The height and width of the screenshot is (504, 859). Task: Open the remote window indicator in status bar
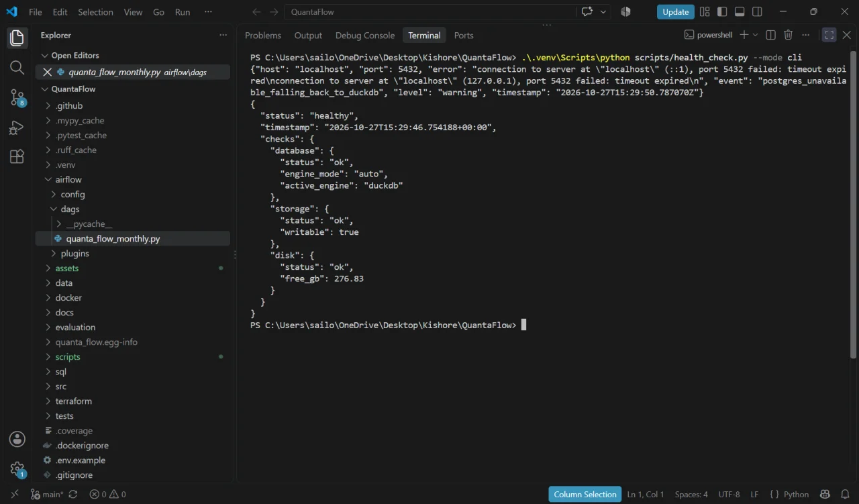(x=14, y=495)
